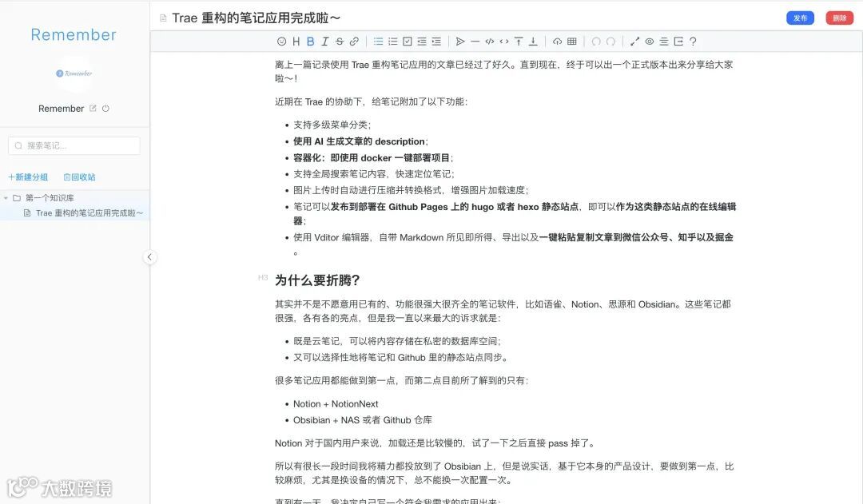863x504 pixels.
Task: Insert a table
Action: (x=572, y=42)
